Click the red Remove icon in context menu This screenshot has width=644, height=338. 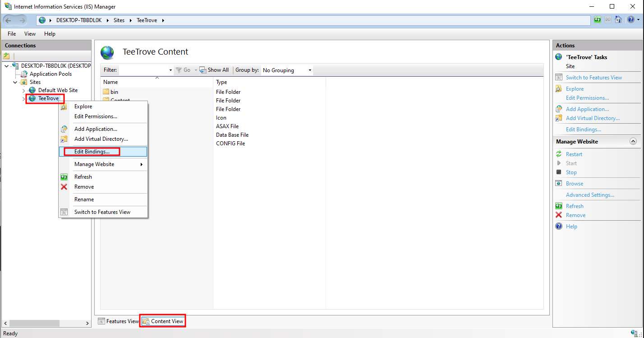click(64, 187)
